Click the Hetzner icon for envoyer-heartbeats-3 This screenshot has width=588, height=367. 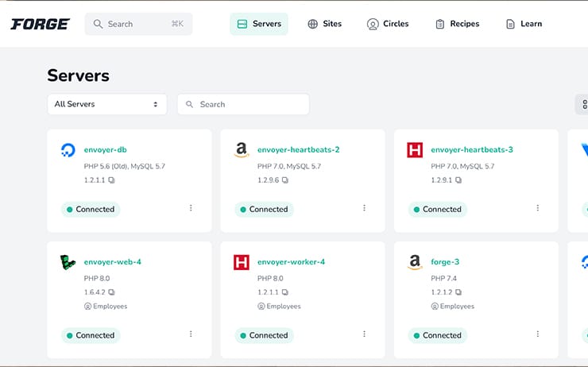tap(415, 150)
